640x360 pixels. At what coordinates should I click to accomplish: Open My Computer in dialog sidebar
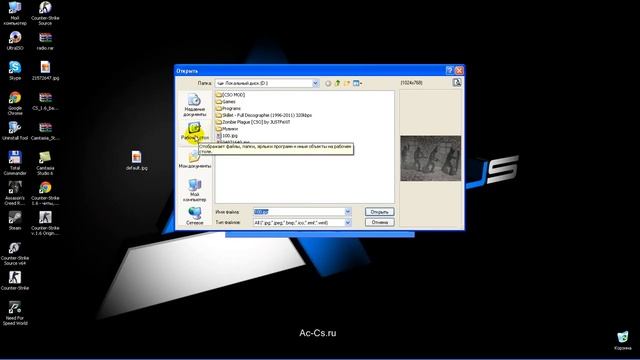[194, 190]
